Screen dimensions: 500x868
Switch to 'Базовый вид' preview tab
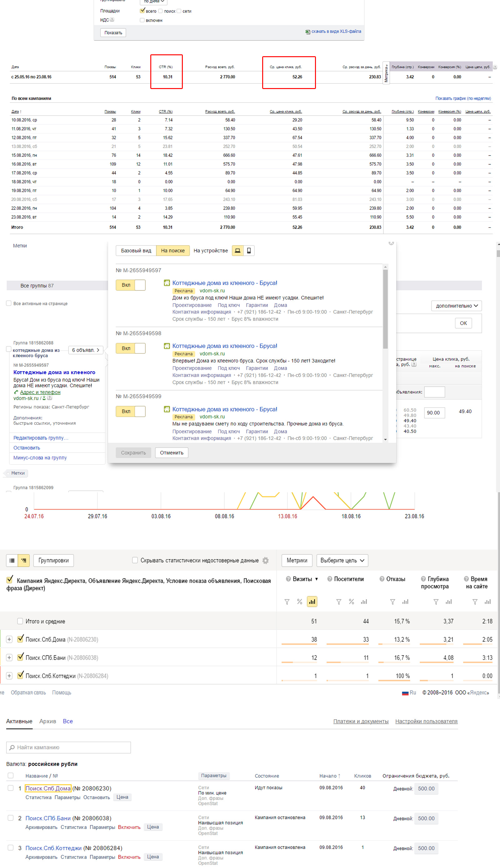pyautogui.click(x=136, y=250)
